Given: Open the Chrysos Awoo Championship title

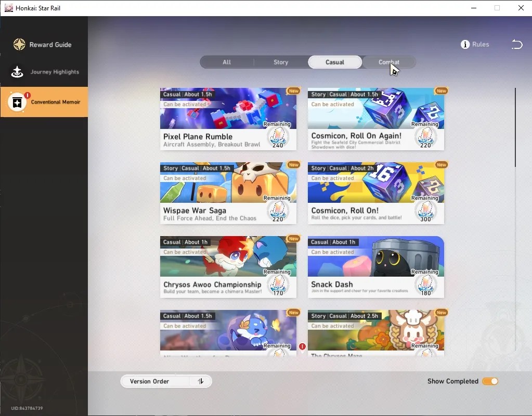Looking at the screenshot, I should [x=212, y=284].
